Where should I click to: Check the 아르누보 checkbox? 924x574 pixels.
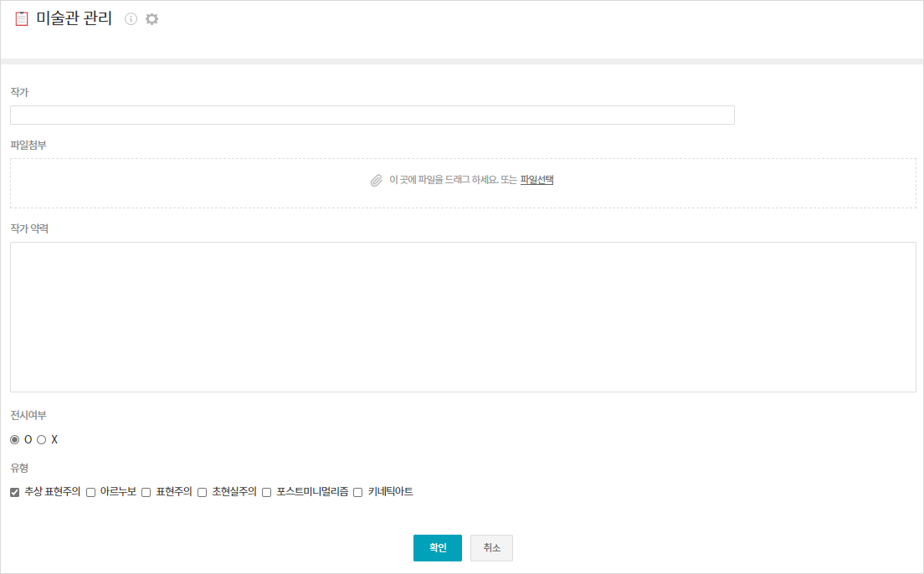[x=90, y=492]
